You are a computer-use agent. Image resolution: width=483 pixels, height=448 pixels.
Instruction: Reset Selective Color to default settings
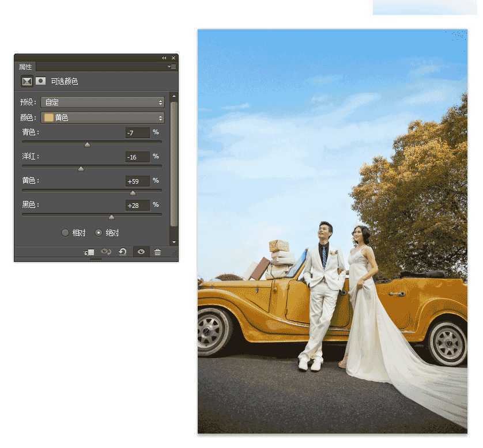(122, 252)
